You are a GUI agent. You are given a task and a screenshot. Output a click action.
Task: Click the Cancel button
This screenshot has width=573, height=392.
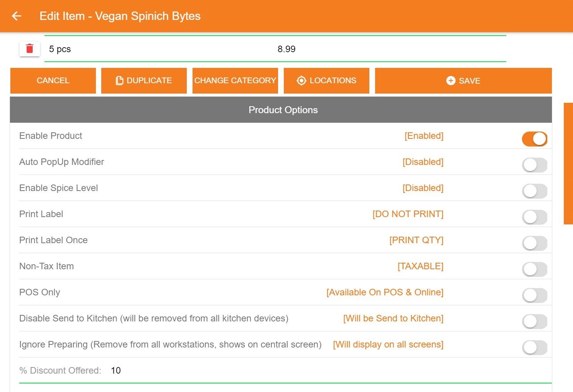coord(53,81)
